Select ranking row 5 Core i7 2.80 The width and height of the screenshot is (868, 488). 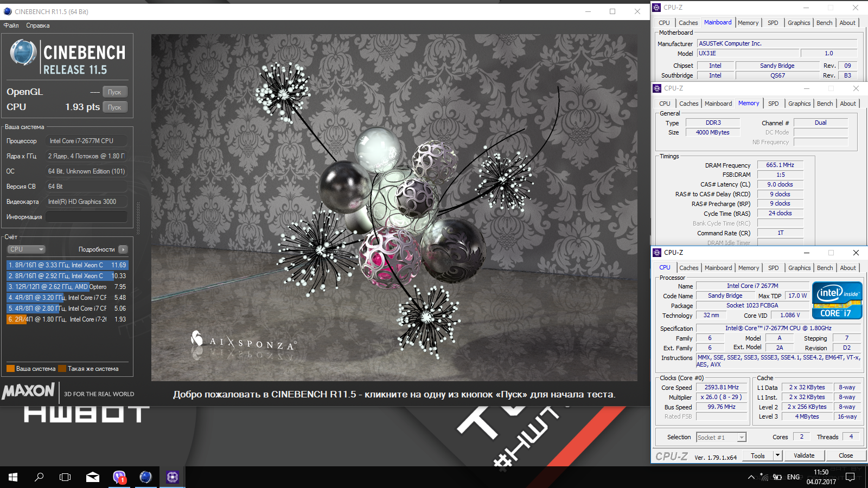(x=67, y=309)
